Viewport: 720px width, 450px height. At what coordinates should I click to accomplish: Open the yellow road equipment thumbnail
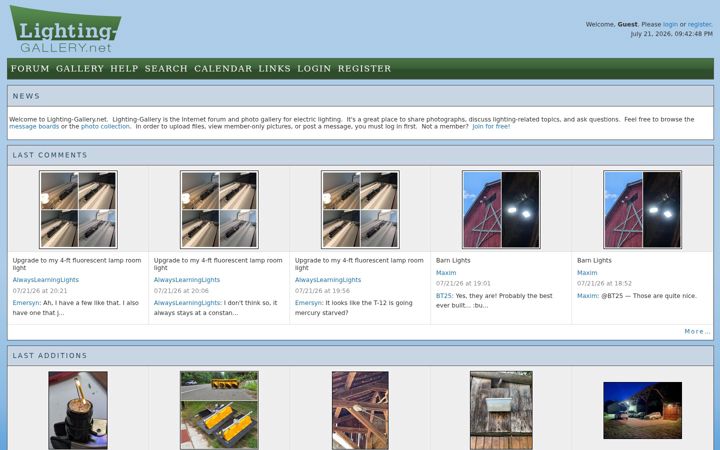click(219, 410)
